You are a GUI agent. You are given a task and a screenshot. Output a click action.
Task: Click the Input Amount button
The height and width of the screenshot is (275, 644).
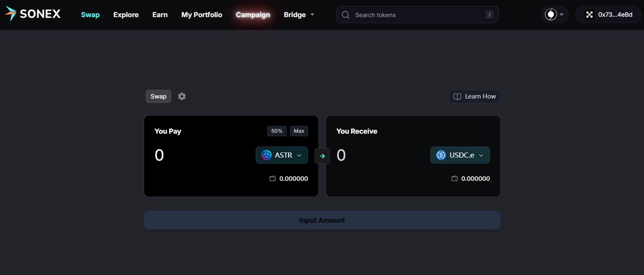point(322,220)
